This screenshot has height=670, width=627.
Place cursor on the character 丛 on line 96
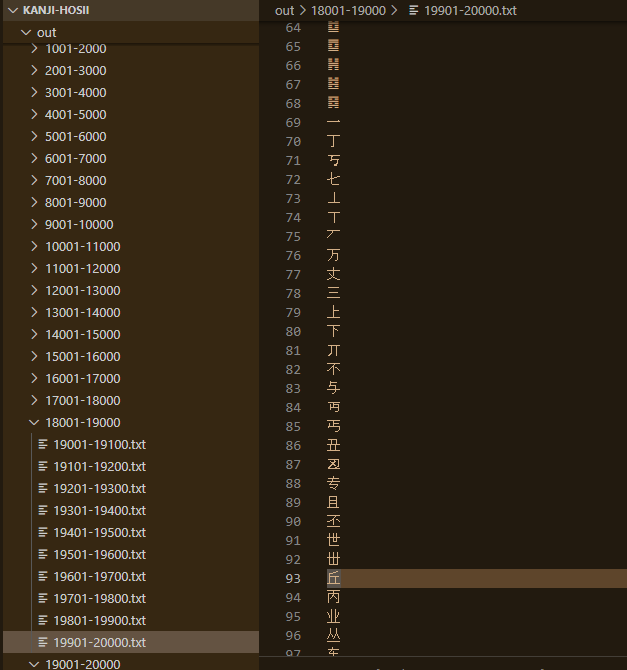(333, 635)
